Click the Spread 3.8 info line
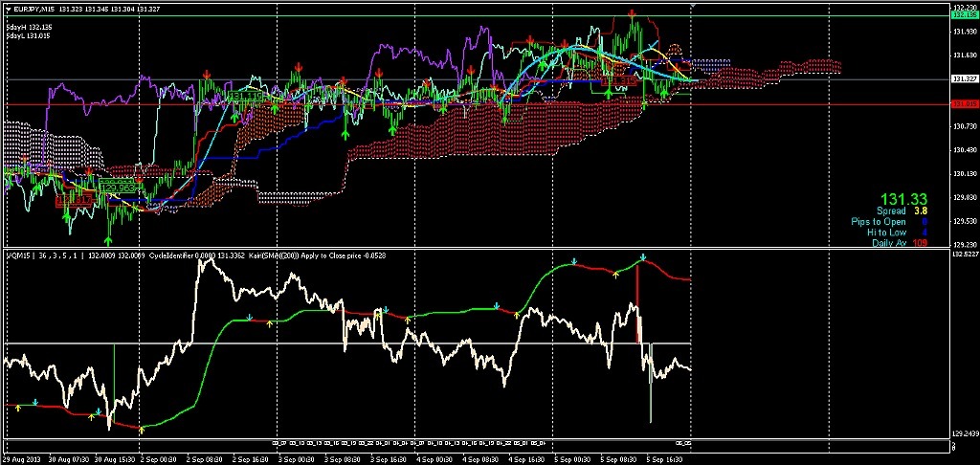 [902, 211]
